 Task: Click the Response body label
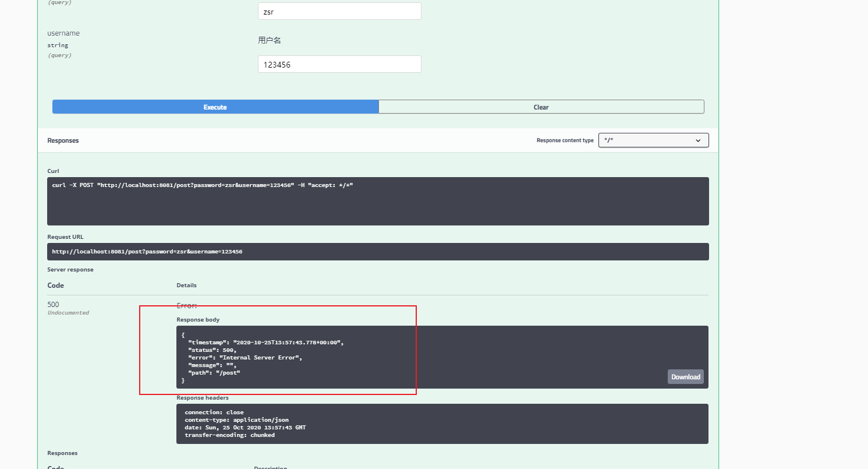coord(198,320)
